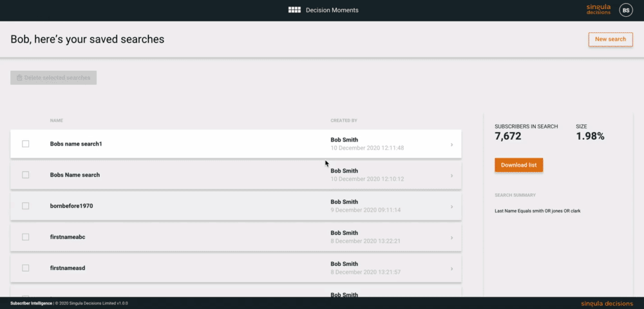Screen dimensions: 644x309
Task: Open the bornbefore1970 row chevron arrow
Action: point(452,207)
